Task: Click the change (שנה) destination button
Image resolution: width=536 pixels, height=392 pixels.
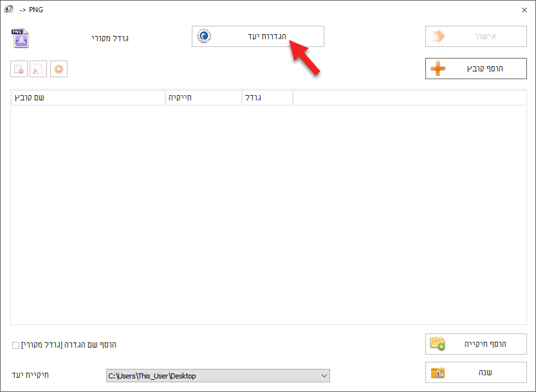Action: coord(476,372)
